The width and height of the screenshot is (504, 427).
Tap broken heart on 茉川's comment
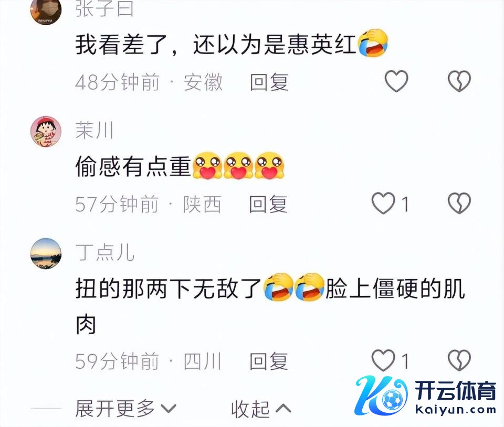(459, 203)
